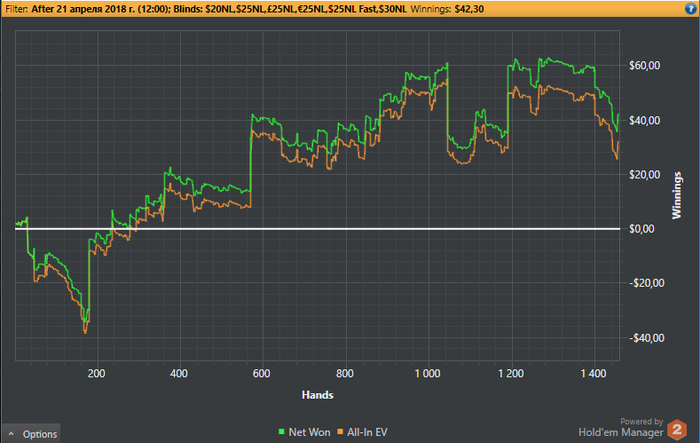Click the 600 hands x-axis label
Viewport: 700px width, 443px height.
(262, 373)
